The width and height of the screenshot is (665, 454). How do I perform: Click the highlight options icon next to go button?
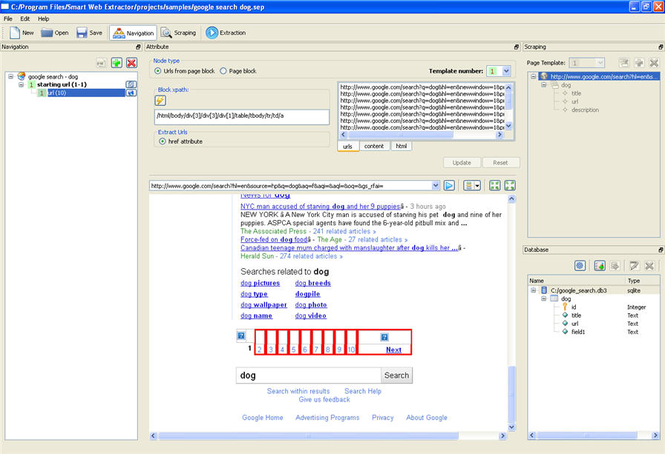[x=472, y=185]
